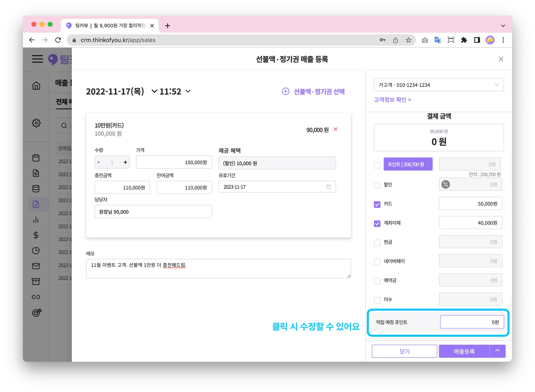Viewport: 535px width, 392px height.
Task: Click the dollar sign sidebar icon
Action: click(x=36, y=235)
